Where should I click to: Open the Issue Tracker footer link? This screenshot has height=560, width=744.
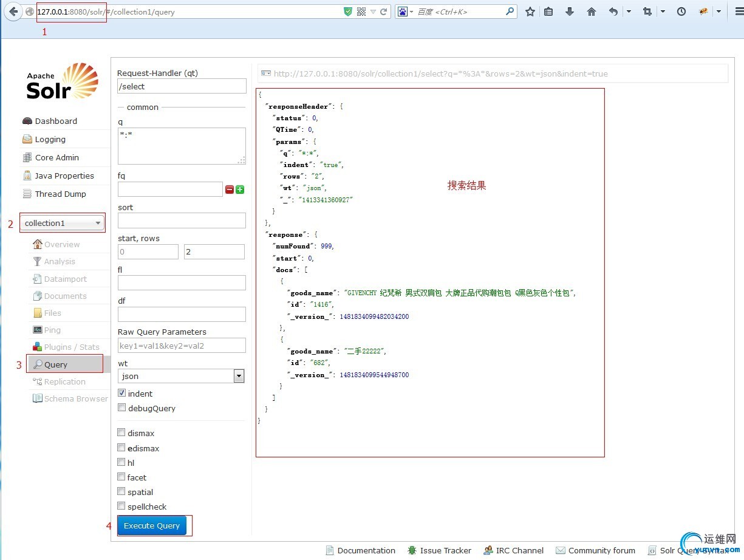click(445, 550)
